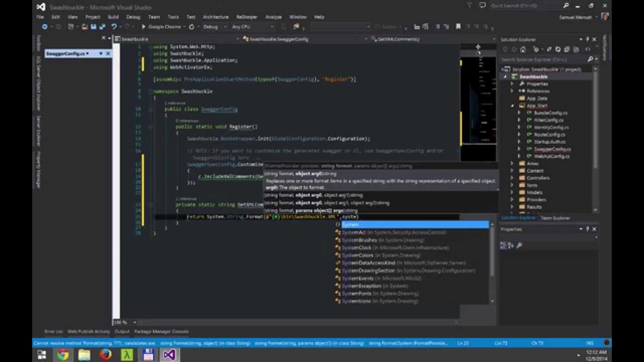
Task: Expand the References node
Action: tap(513, 91)
